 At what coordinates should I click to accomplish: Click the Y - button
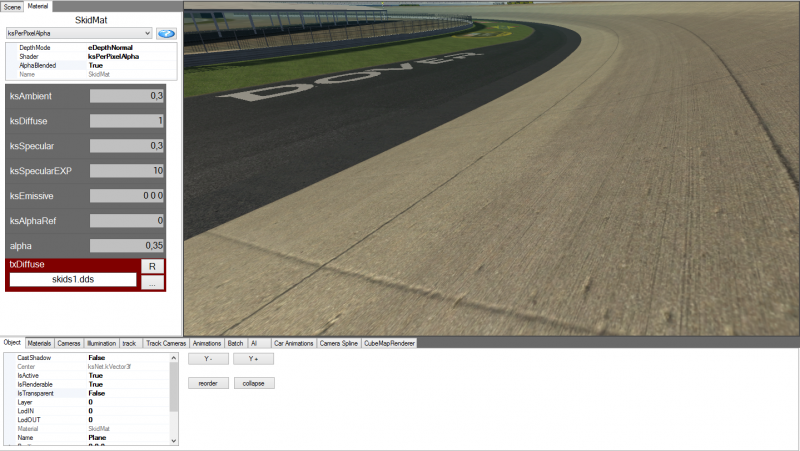(208, 359)
